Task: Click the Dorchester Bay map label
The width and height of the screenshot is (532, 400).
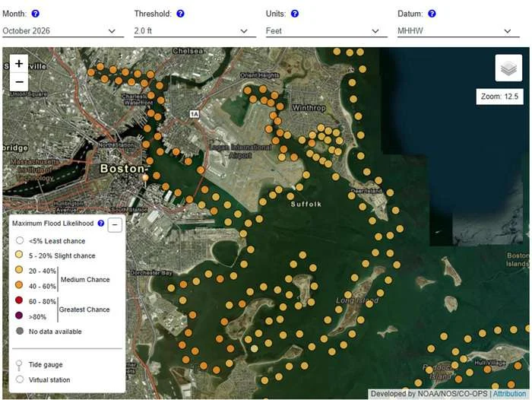Action: click(151, 273)
